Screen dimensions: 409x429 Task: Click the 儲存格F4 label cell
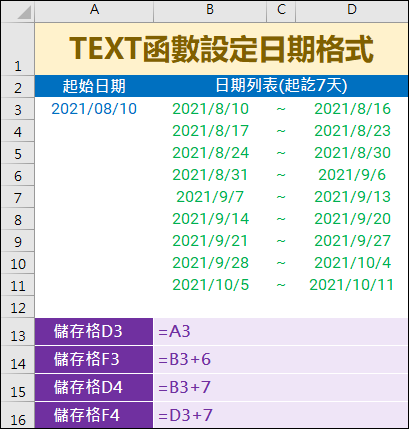point(94,415)
